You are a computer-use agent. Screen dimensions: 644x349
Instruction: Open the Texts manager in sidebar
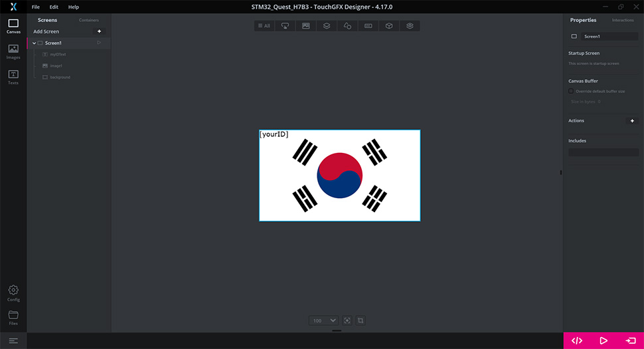click(x=13, y=77)
